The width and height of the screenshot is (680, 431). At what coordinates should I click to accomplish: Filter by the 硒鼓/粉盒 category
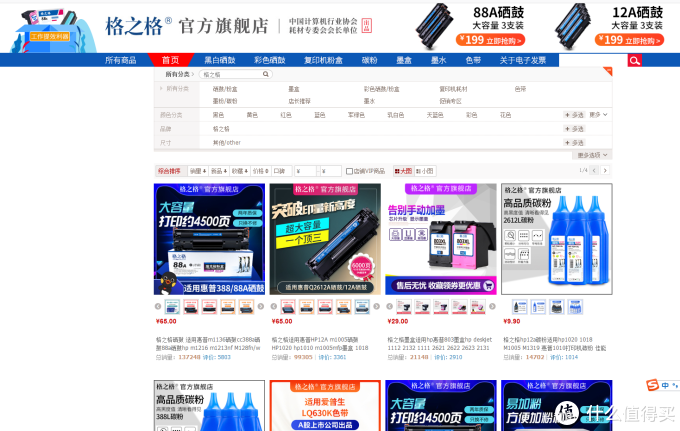225,89
